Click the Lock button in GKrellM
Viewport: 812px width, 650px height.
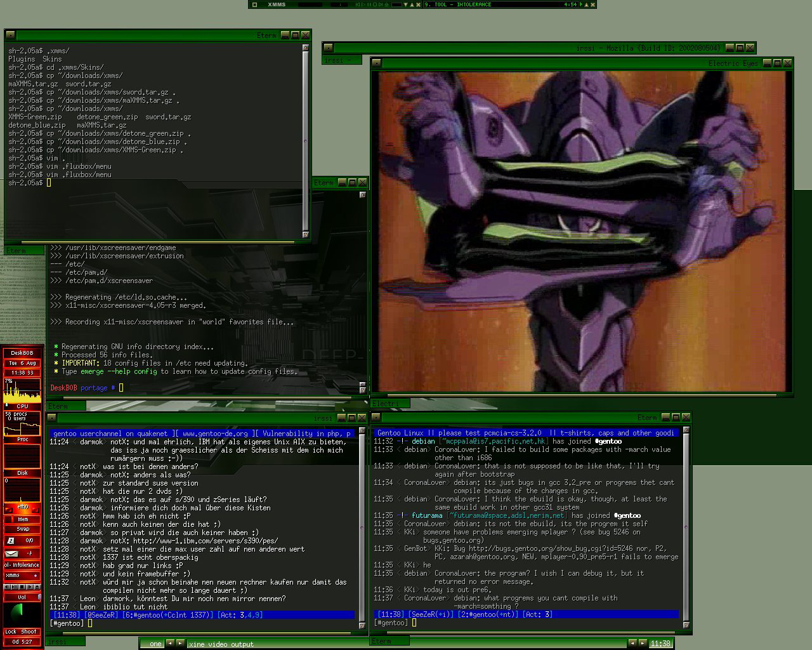pos(11,632)
